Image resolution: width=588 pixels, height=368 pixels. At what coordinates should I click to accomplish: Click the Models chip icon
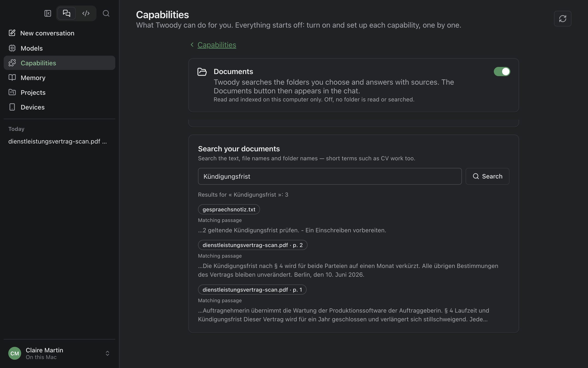[12, 48]
